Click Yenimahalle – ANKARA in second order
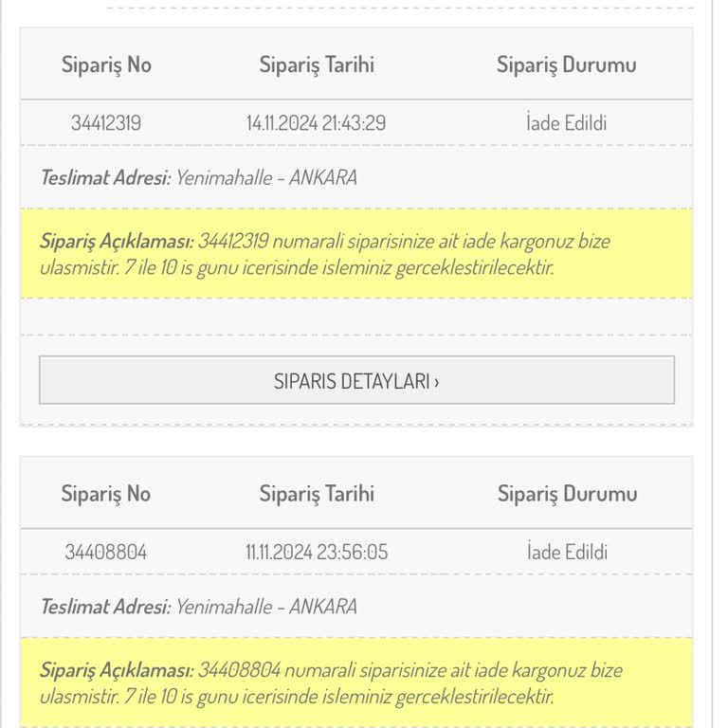The image size is (728, 728). [x=266, y=607]
